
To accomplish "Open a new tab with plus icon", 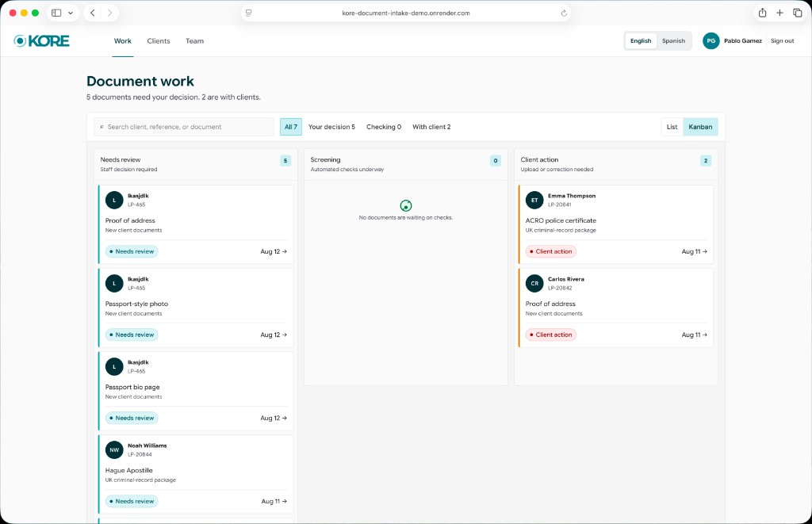I will tap(780, 13).
